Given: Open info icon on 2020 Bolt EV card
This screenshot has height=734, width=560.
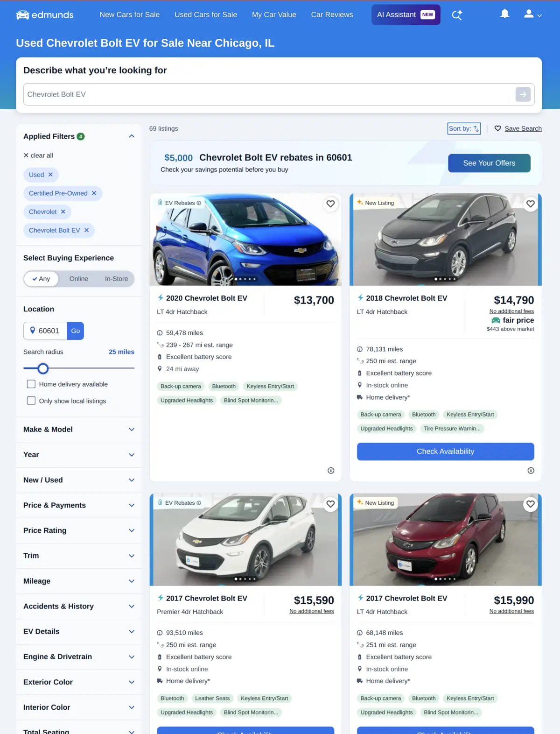Looking at the screenshot, I should 331,471.
